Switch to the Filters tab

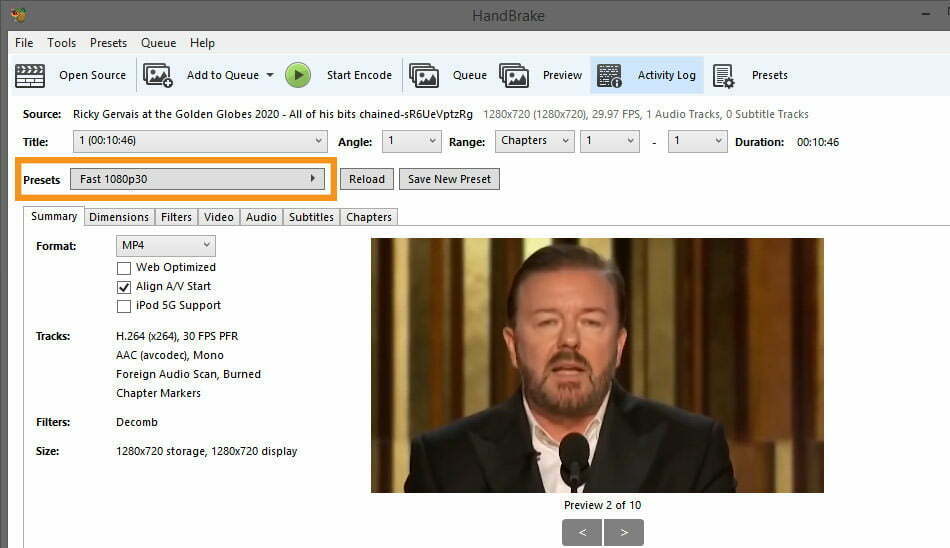176,217
